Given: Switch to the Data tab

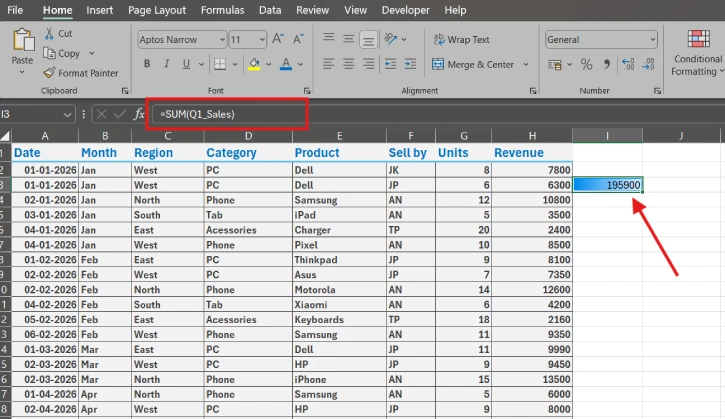Looking at the screenshot, I should click(270, 10).
